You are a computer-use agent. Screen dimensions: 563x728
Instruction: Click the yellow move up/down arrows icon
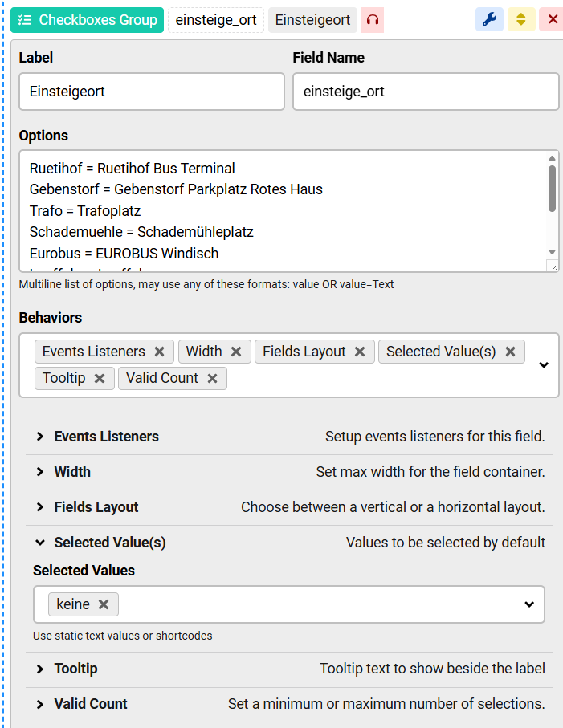pos(521,20)
